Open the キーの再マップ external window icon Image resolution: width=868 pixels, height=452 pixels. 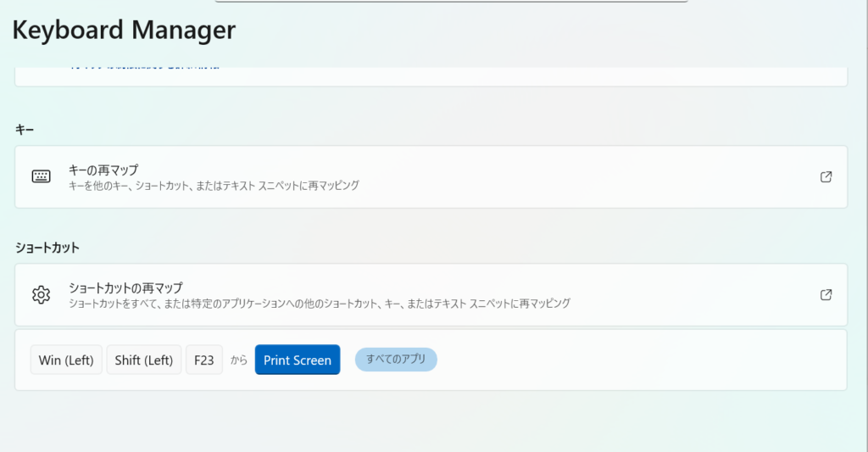click(x=826, y=176)
